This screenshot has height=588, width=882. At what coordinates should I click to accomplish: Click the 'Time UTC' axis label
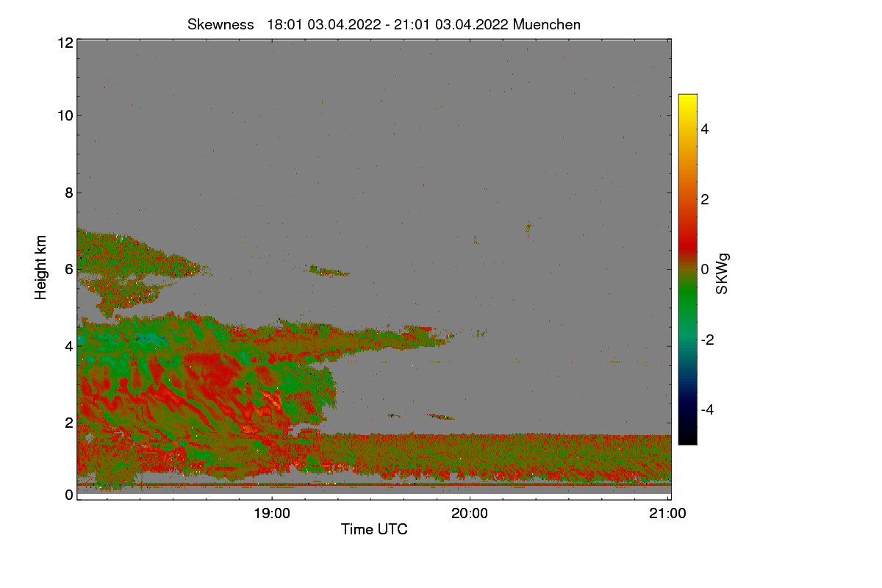tap(374, 529)
